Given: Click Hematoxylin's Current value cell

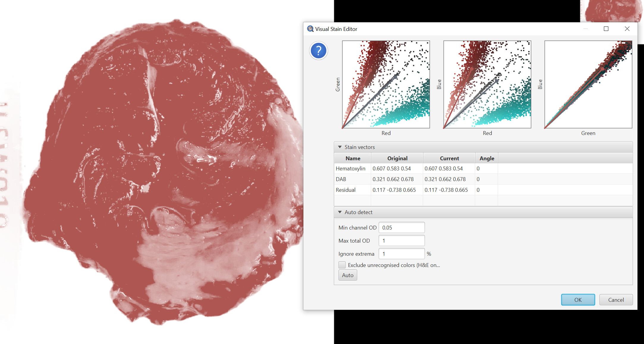Looking at the screenshot, I should click(449, 168).
